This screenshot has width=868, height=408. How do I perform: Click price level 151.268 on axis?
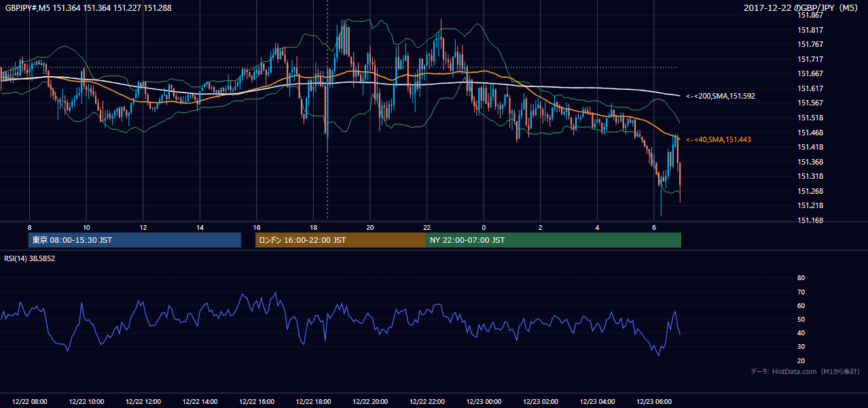point(810,191)
